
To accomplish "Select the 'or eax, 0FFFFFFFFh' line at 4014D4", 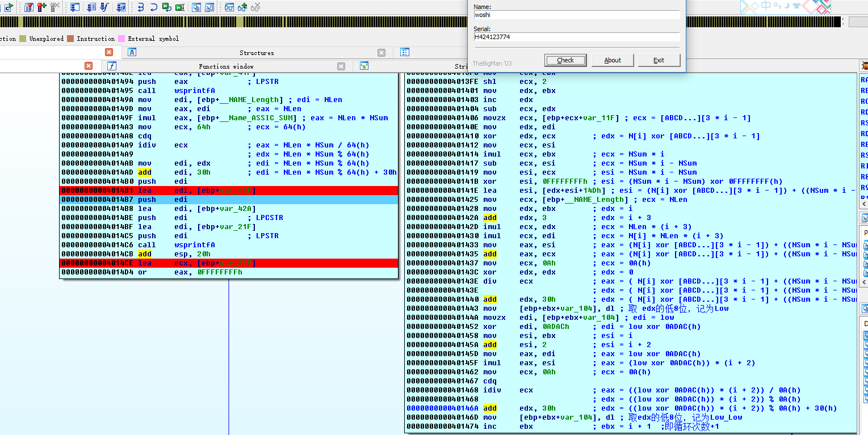I will [x=229, y=272].
